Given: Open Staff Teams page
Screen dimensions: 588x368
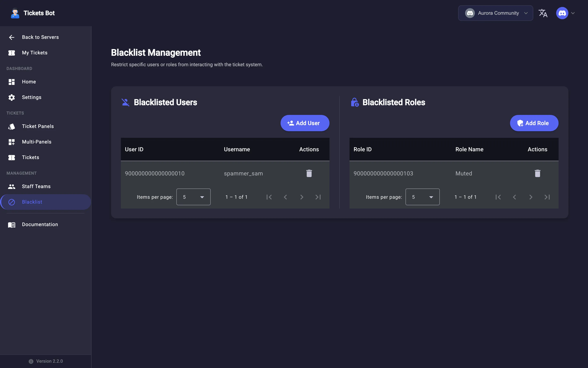Looking at the screenshot, I should pyautogui.click(x=46, y=186).
